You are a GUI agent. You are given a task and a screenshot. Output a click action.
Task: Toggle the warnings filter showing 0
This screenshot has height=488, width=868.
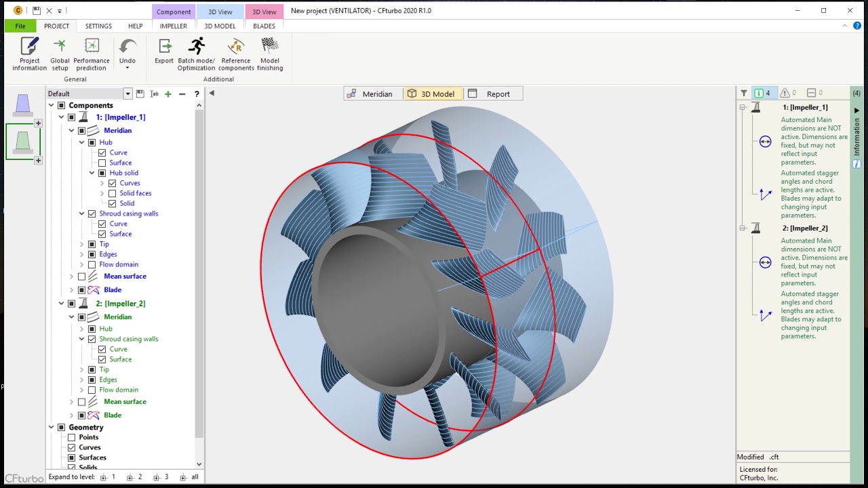[x=788, y=93]
